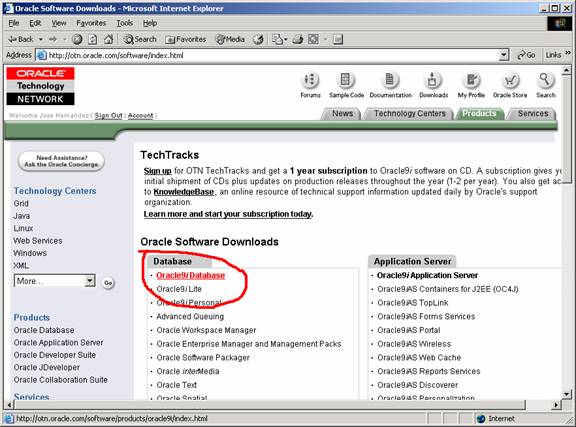Go to the Home page icon
The height and width of the screenshot is (427, 576).
click(x=108, y=39)
